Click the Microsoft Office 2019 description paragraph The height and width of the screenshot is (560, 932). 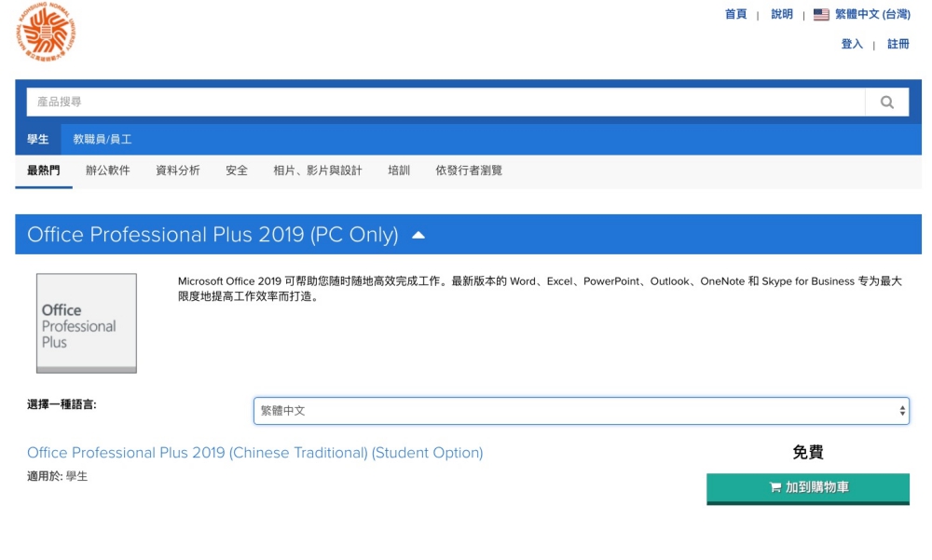[x=540, y=288]
